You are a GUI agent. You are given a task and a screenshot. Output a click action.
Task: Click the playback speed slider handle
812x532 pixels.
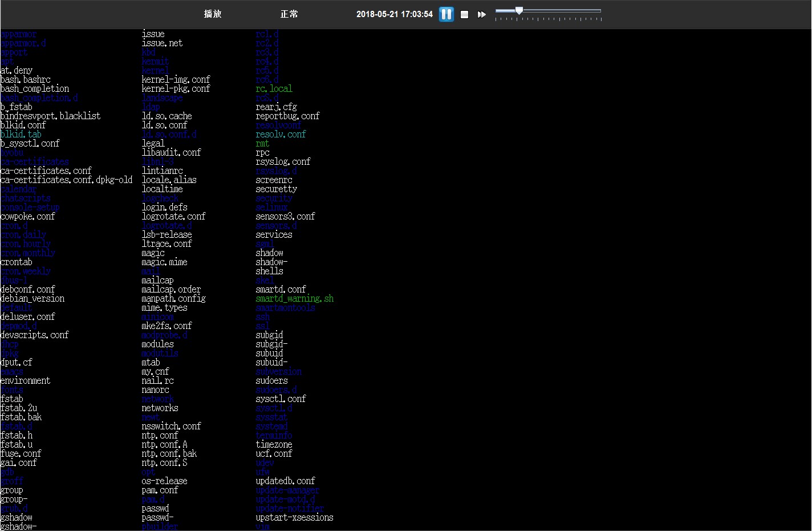point(519,10)
